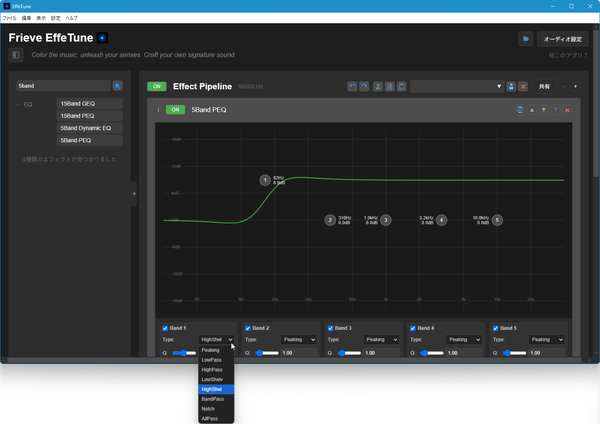Image resolution: width=600 pixels, height=424 pixels.
Task: Click the minus button in pipeline header
Action: tap(564, 86)
